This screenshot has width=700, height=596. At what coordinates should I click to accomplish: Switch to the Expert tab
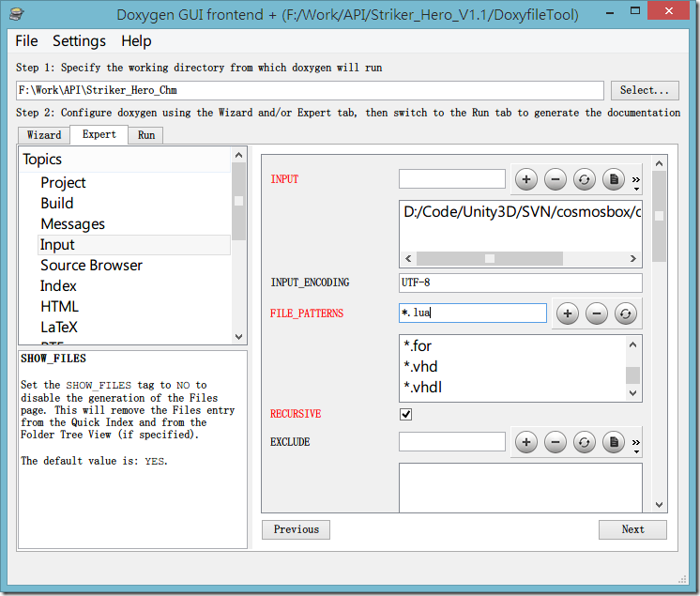click(99, 134)
